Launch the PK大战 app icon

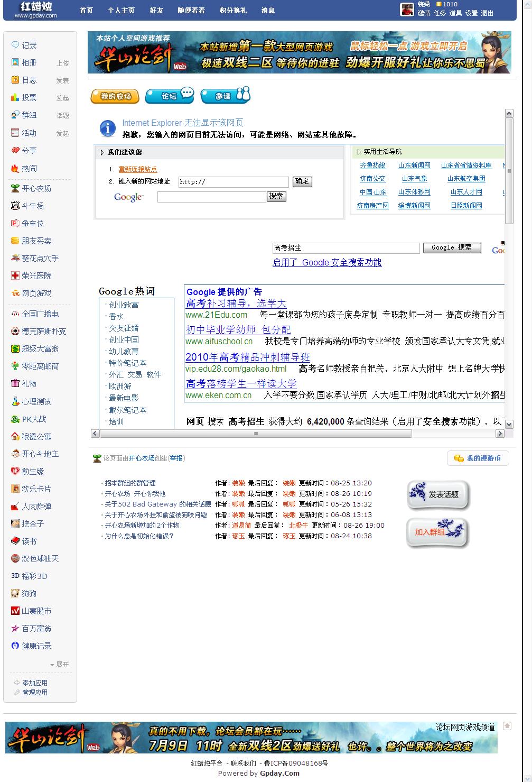tap(15, 419)
